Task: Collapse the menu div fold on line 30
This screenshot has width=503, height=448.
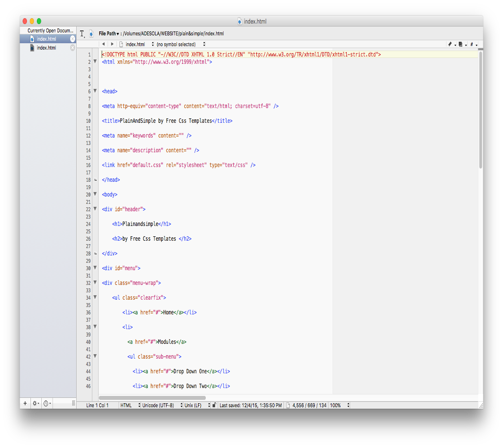Action: tap(95, 268)
